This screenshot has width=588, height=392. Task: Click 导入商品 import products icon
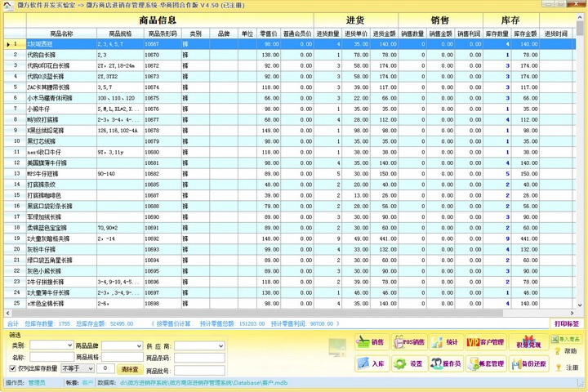(565, 339)
